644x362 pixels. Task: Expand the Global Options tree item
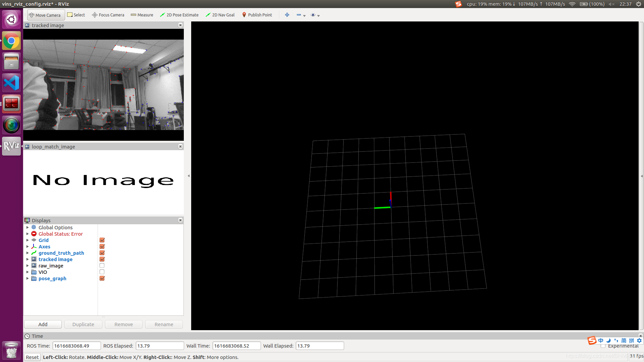pyautogui.click(x=28, y=227)
